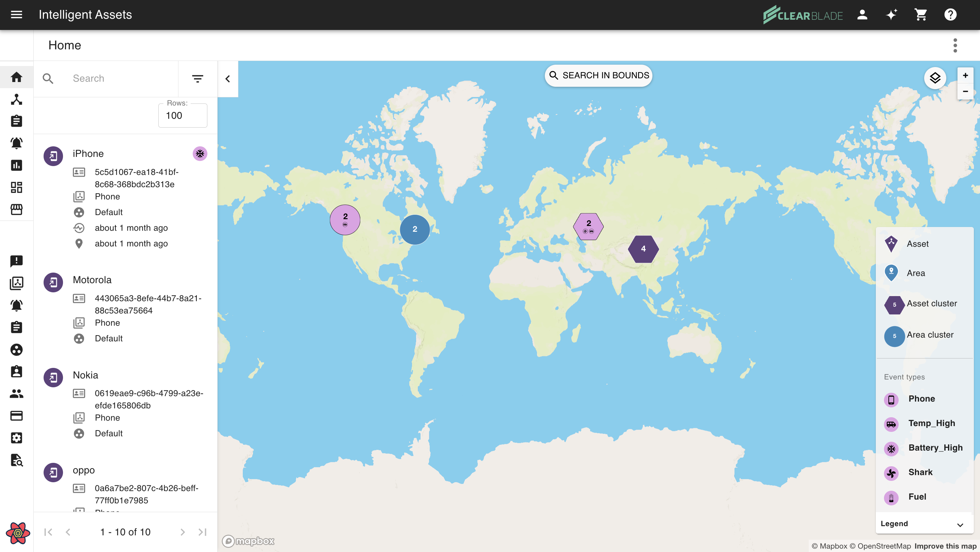Open the user account icon

pos(862,15)
